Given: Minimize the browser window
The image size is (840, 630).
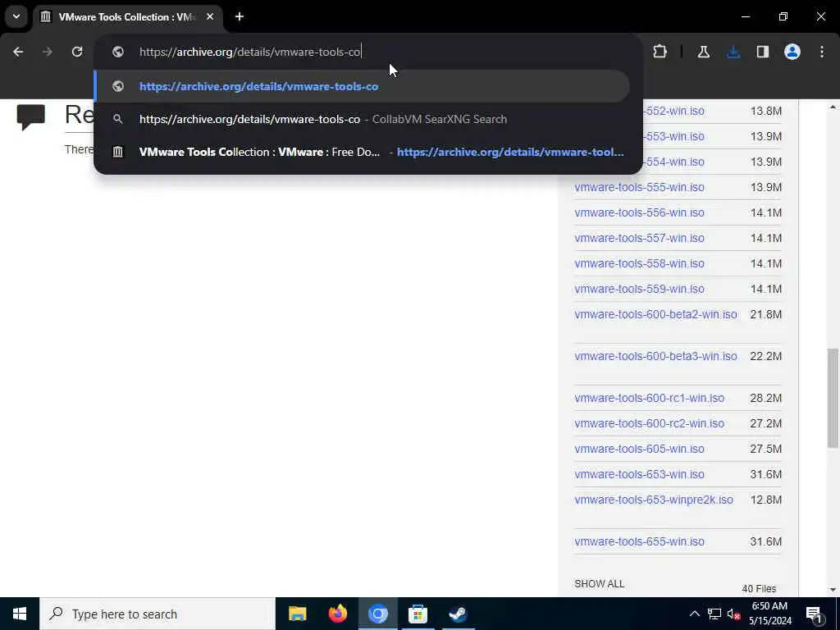Looking at the screenshot, I should 745,16.
